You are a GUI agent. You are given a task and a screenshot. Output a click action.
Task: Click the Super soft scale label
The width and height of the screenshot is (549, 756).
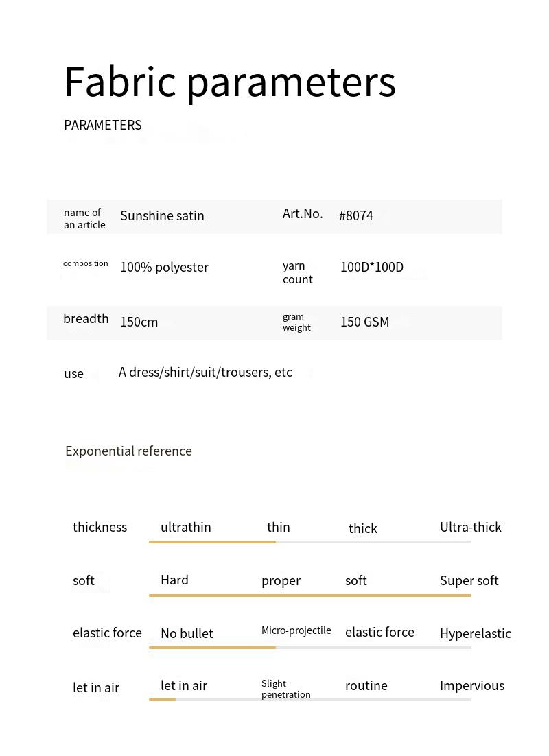[469, 580]
